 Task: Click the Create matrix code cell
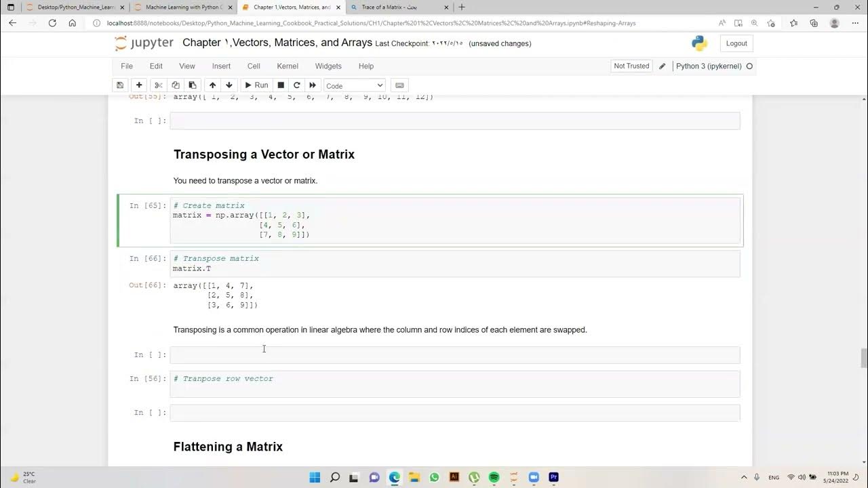(455, 220)
